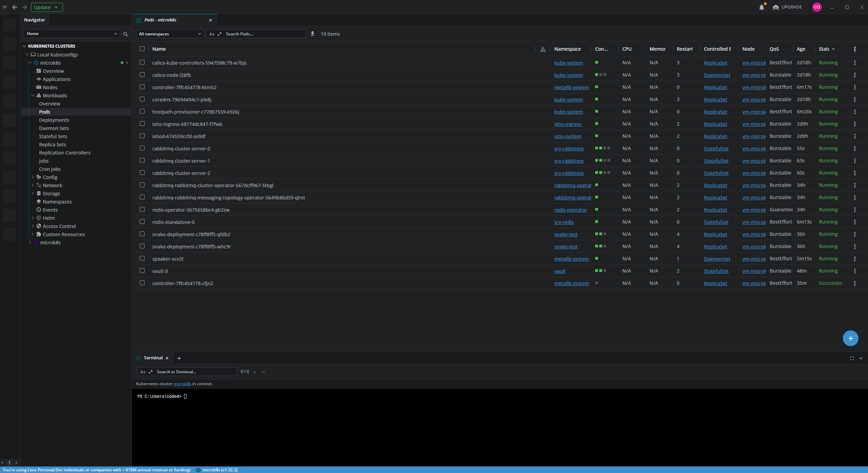Screen dimensions: 868x473
Task: Click the blue plus create resource button
Action: click(850, 338)
